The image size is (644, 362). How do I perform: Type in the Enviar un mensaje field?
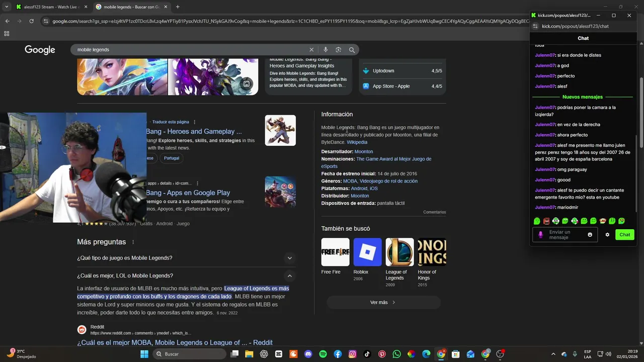[565, 235]
